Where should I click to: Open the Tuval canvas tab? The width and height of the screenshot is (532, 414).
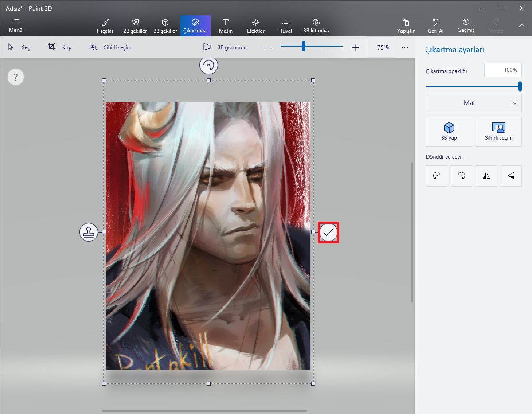pyautogui.click(x=286, y=26)
